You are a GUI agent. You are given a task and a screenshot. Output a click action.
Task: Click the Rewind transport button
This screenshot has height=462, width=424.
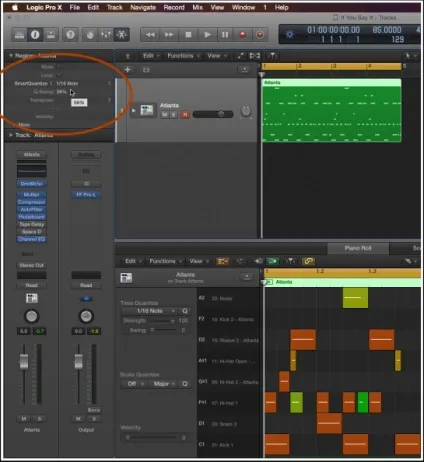150,35
